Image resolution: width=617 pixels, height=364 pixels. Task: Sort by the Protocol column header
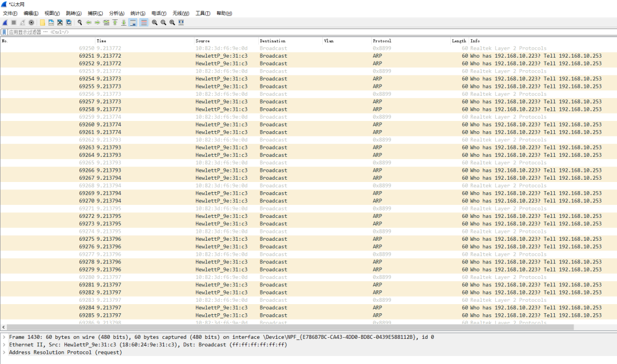(x=411, y=41)
